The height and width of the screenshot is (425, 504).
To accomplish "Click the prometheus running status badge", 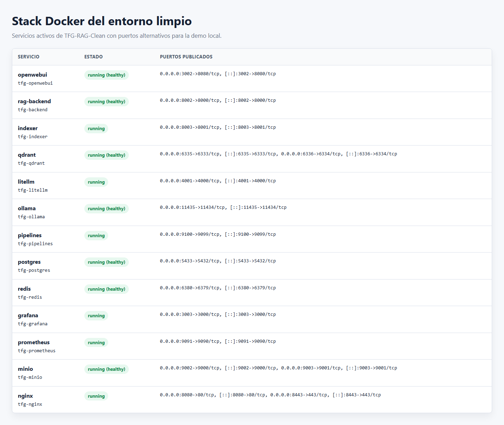I will 96,343.
